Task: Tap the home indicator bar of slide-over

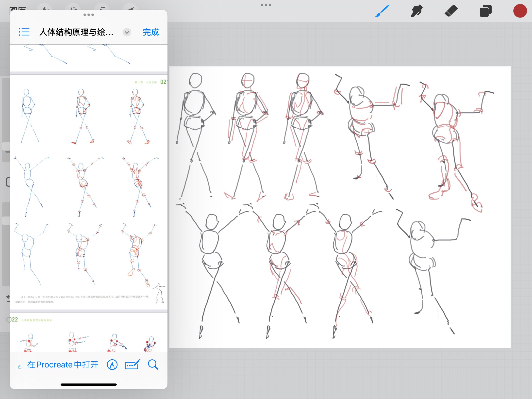Action: pos(89,384)
